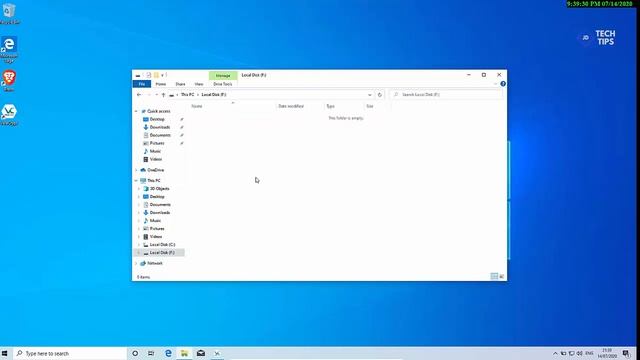This screenshot has height=360, width=640.
Task: Open Downloads under Quick access
Action: tap(160, 127)
